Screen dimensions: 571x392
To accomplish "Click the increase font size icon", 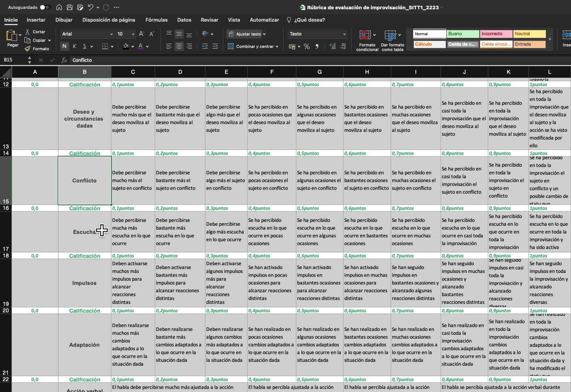I will pyautogui.click(x=142, y=34).
